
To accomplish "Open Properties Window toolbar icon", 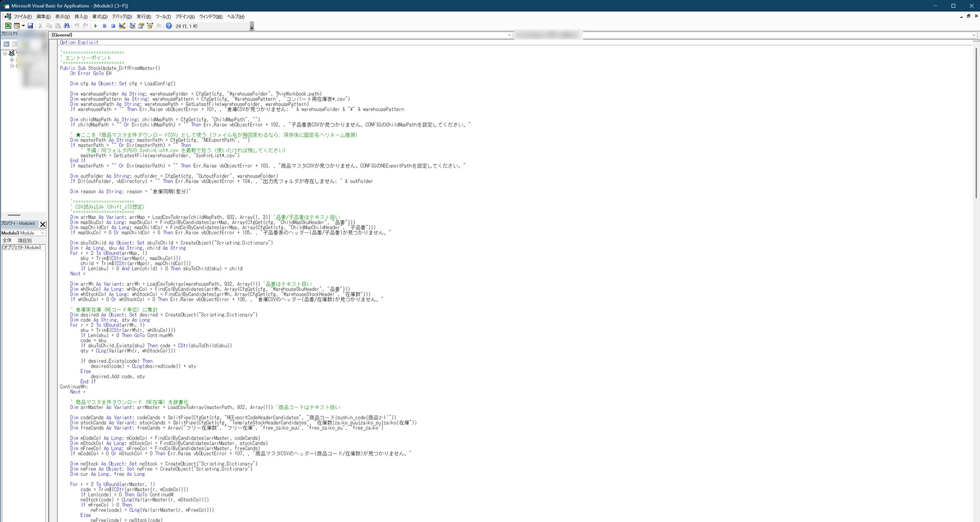I will 141,26.
